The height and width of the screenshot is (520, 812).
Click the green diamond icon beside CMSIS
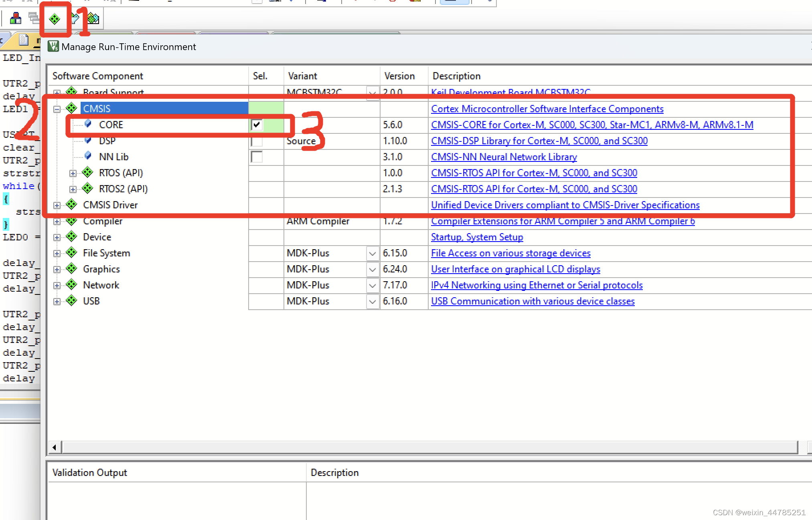click(71, 108)
